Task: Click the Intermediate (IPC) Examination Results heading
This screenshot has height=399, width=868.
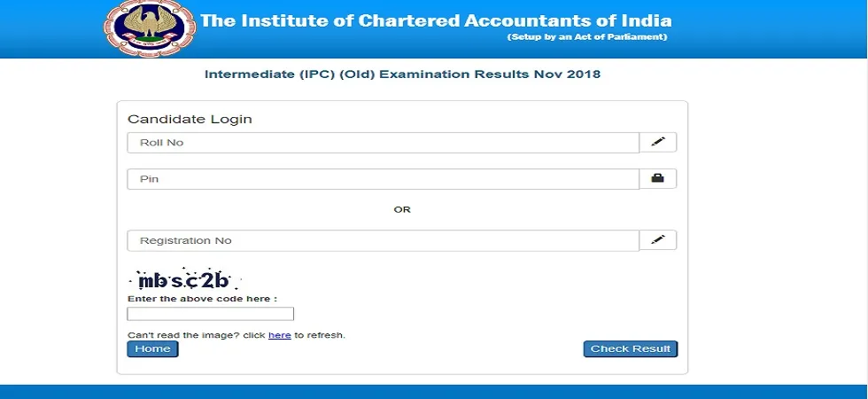Action: [402, 74]
